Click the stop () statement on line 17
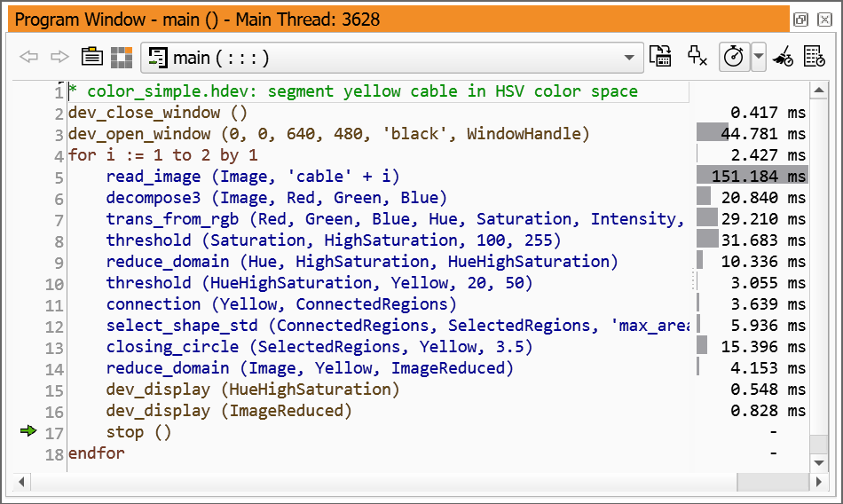The width and height of the screenshot is (843, 504). coord(138,432)
